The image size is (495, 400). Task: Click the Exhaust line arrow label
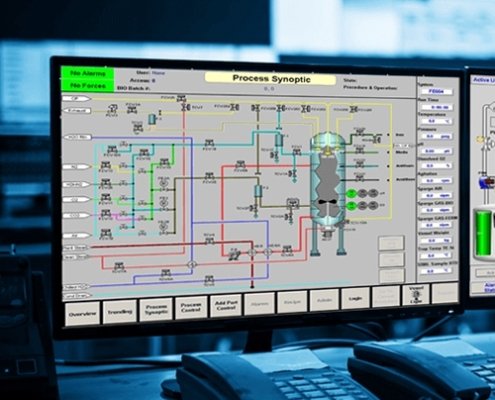click(77, 111)
